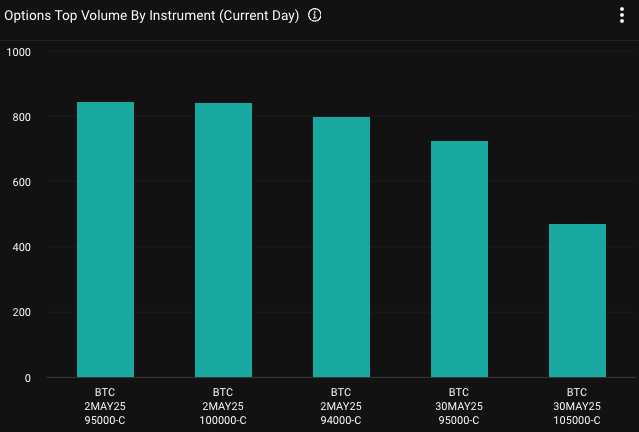639x432 pixels.
Task: Open the three-dot options menu
Action: 622,15
